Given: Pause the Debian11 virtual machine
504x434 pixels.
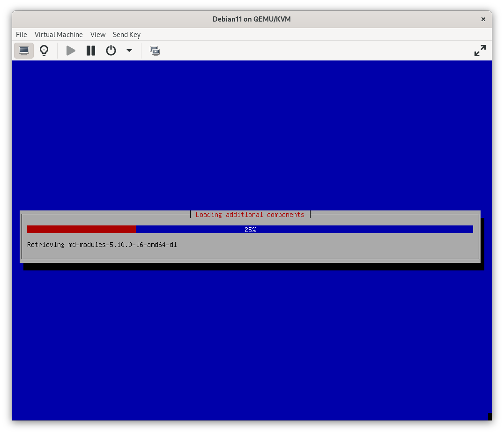Looking at the screenshot, I should coord(90,50).
